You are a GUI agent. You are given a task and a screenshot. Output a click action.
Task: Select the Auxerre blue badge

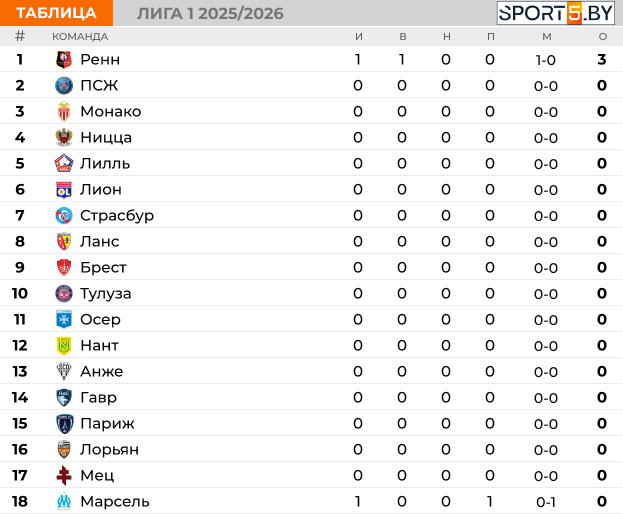click(64, 319)
